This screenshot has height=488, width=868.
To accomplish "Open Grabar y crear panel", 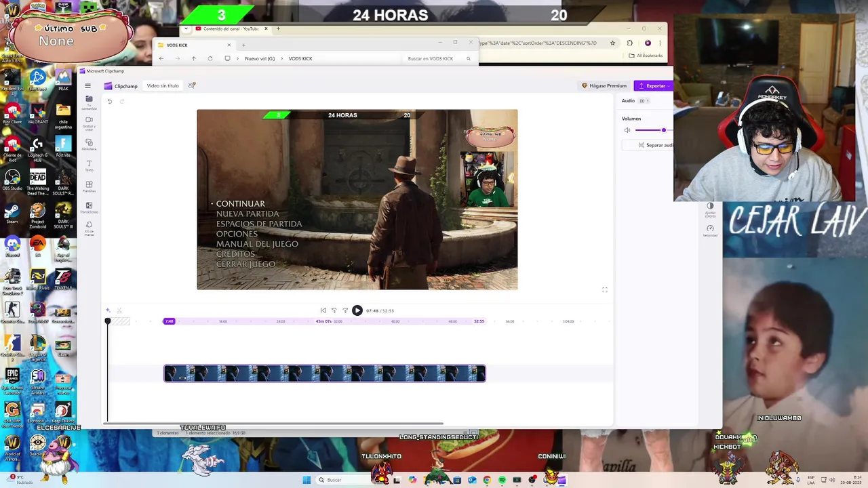I will pyautogui.click(x=89, y=123).
